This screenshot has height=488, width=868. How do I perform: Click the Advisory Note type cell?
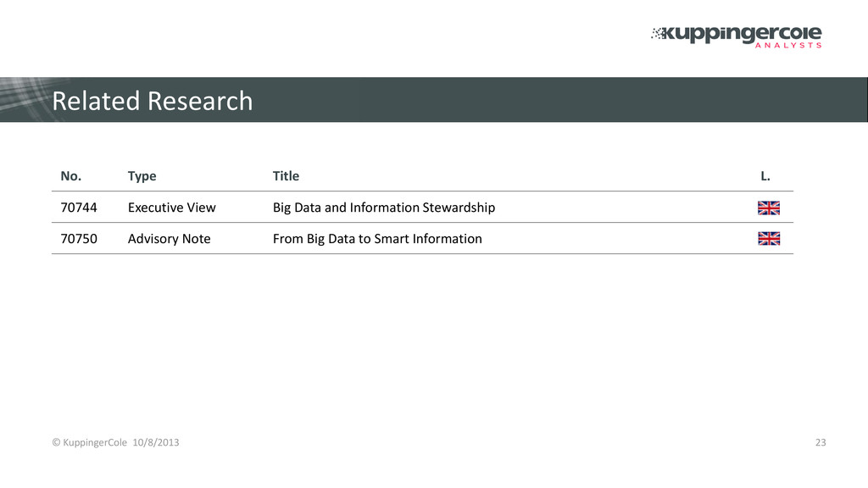pyautogui.click(x=169, y=239)
